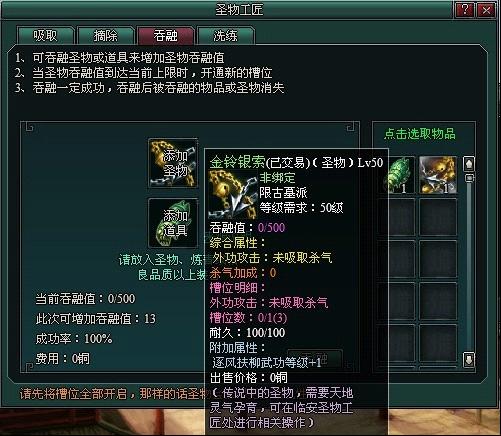Switch to the 吸取 tab

click(x=45, y=35)
